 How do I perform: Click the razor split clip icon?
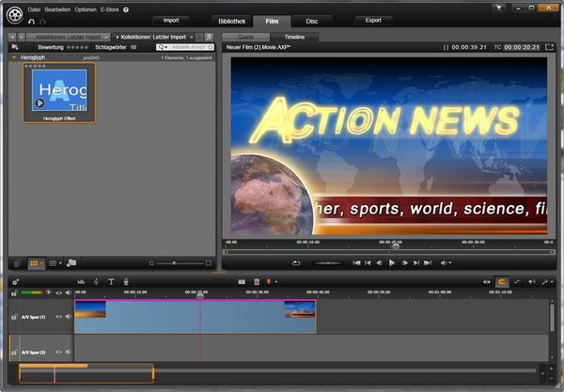[95, 281]
